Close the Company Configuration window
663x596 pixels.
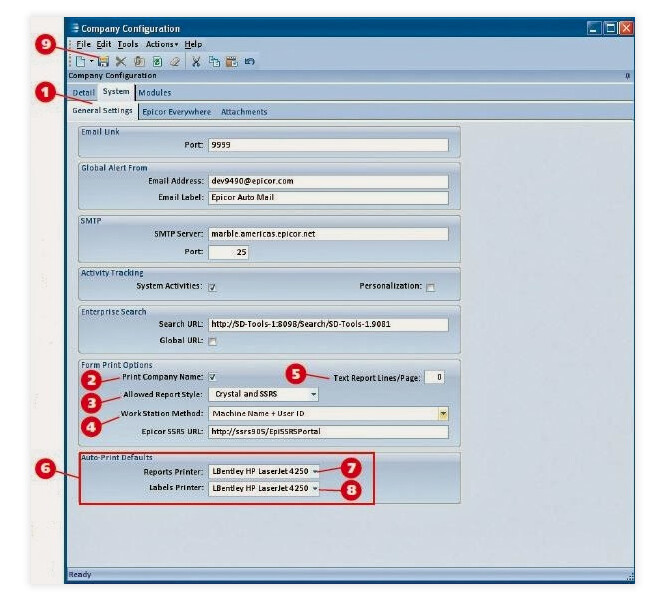coord(626,29)
